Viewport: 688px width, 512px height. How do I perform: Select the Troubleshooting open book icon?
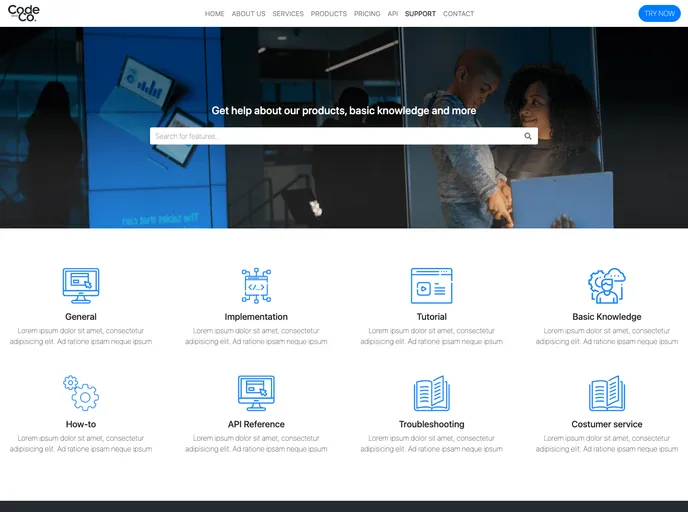(431, 393)
